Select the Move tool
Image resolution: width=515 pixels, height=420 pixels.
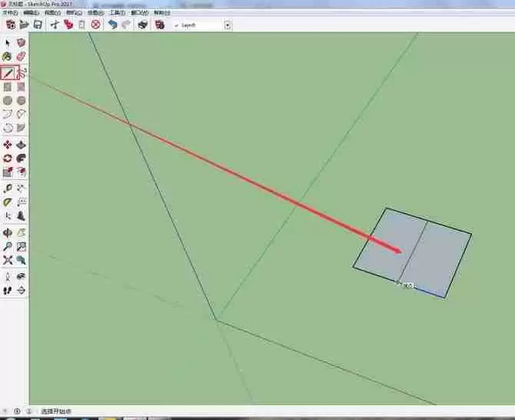[8, 145]
